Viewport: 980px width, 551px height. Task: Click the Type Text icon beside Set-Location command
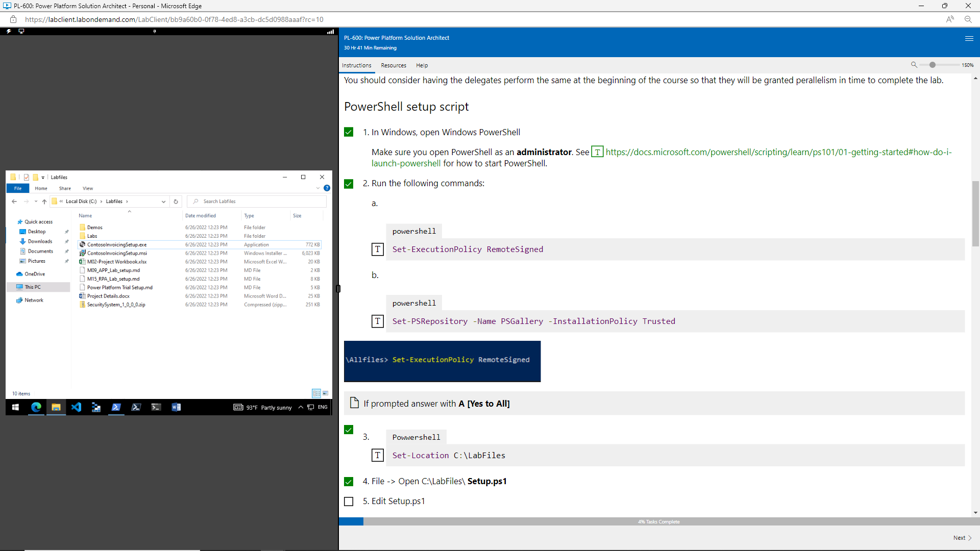(378, 456)
